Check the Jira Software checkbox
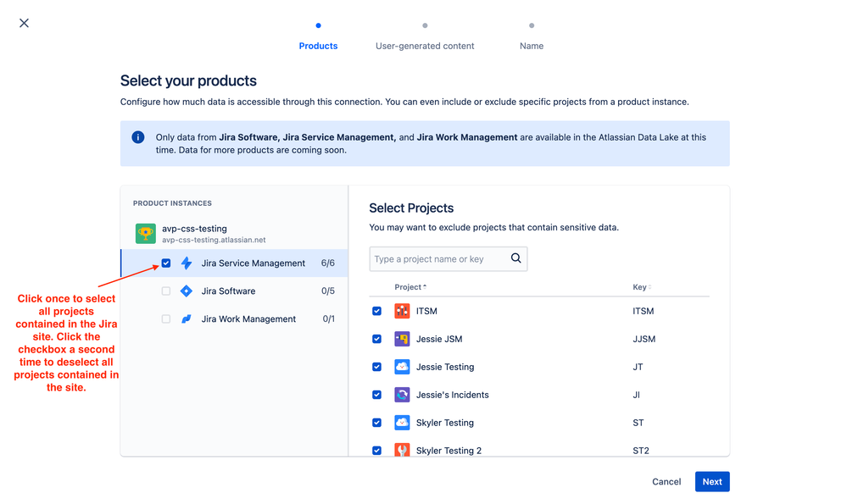847x504 pixels. click(x=166, y=291)
